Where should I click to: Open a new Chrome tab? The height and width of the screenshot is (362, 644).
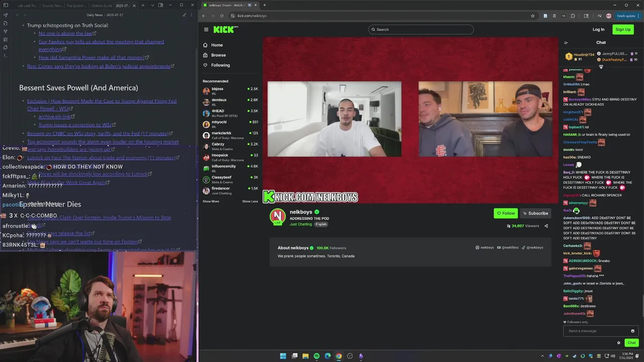(x=264, y=5)
